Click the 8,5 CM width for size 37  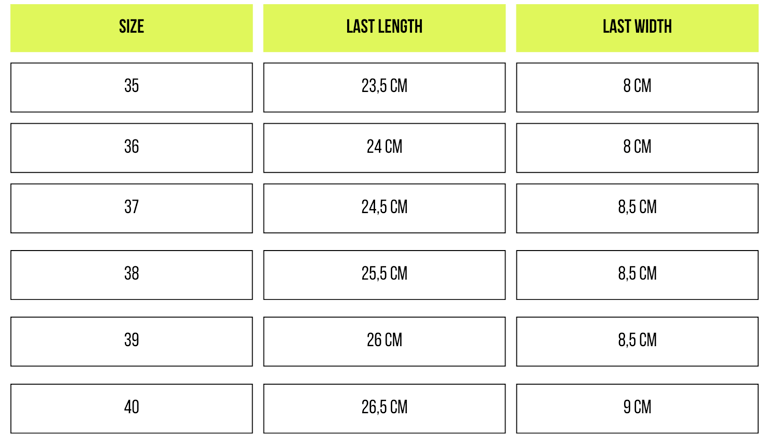(637, 208)
